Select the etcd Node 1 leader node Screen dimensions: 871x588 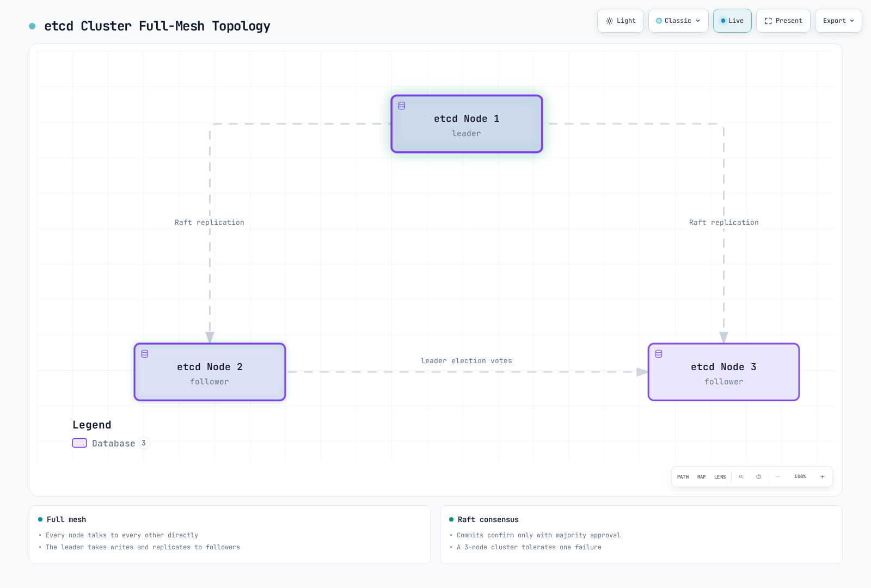(x=467, y=124)
